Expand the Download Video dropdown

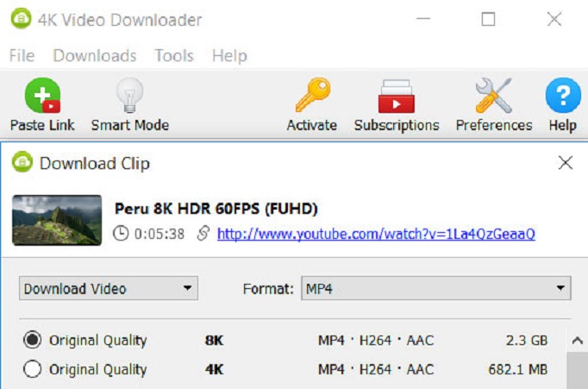click(x=109, y=288)
